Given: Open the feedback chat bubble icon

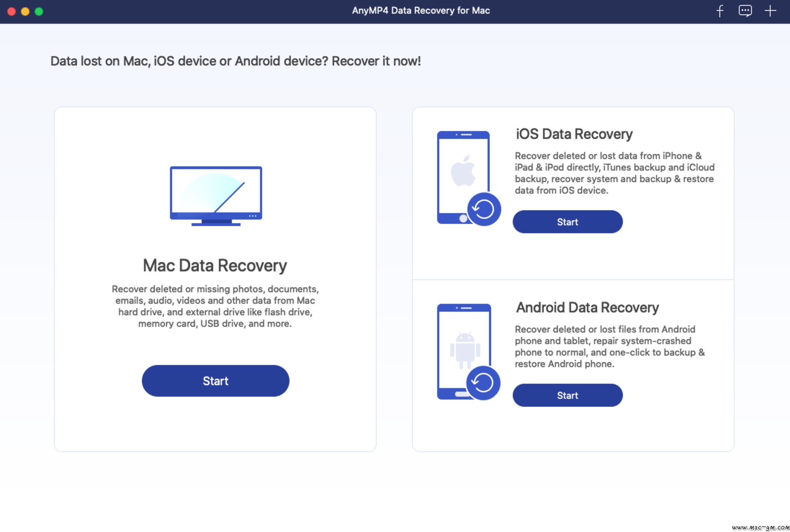Looking at the screenshot, I should click(745, 11).
